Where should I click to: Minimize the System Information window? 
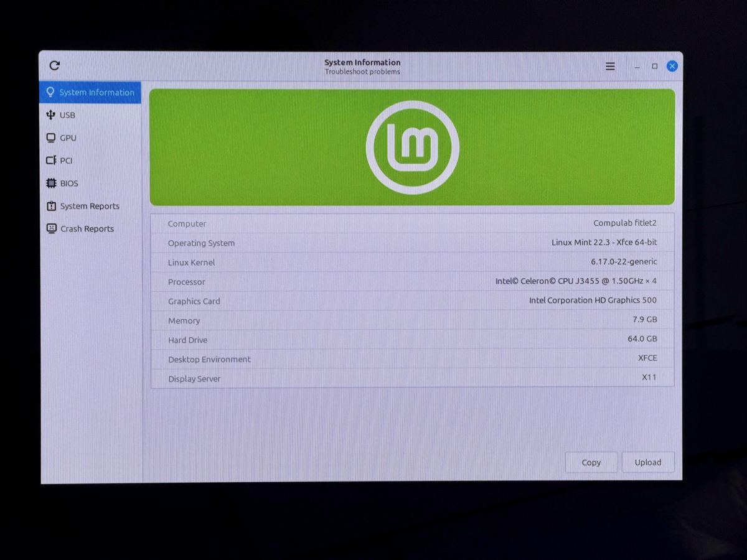[637, 67]
